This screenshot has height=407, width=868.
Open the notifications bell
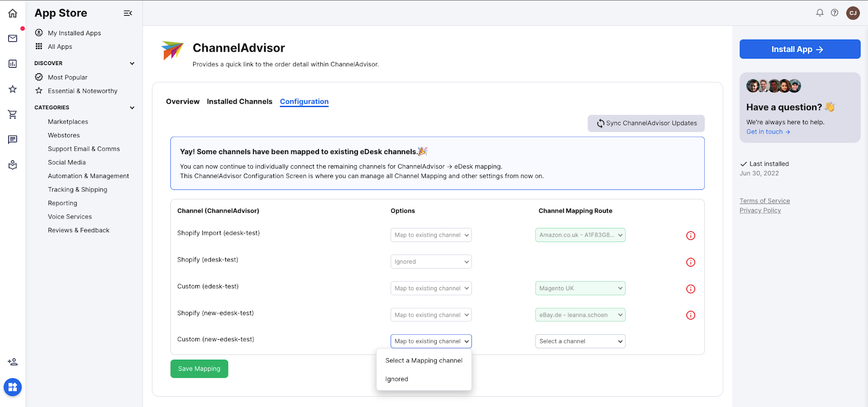820,12
